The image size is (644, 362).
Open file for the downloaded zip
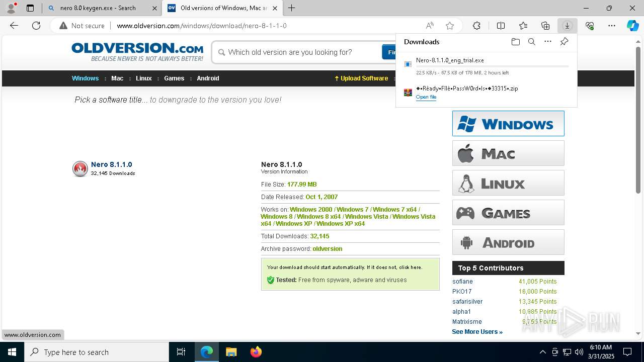pos(426,97)
